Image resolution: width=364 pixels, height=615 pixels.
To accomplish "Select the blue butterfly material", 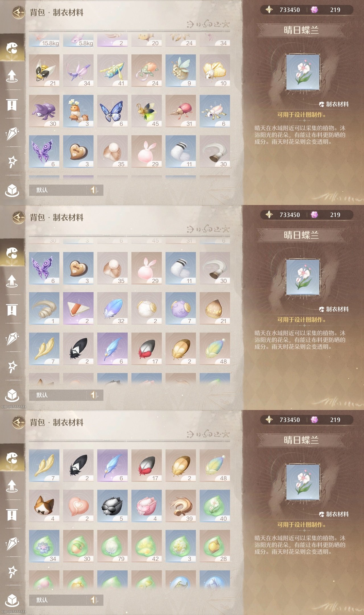I will click(x=112, y=111).
